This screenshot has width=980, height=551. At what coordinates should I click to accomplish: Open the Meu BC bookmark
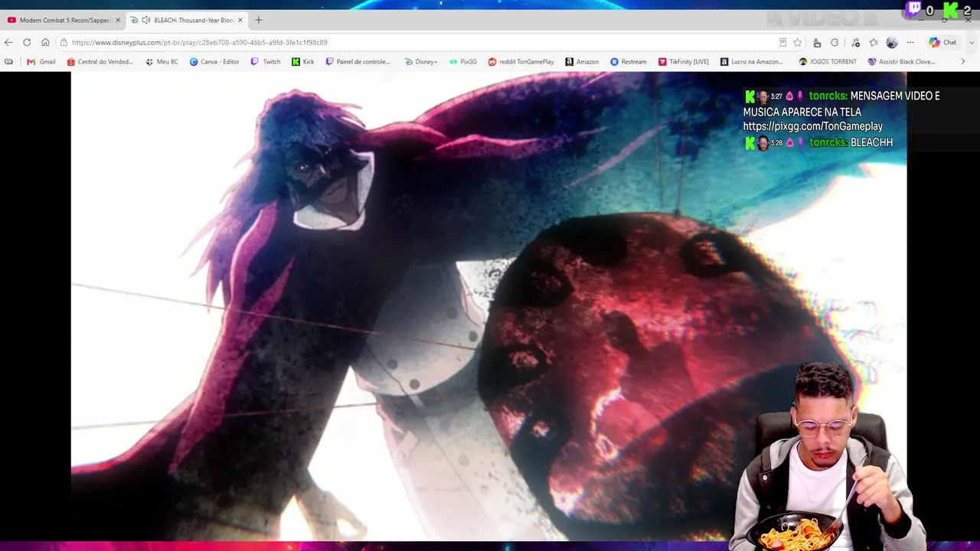(162, 61)
